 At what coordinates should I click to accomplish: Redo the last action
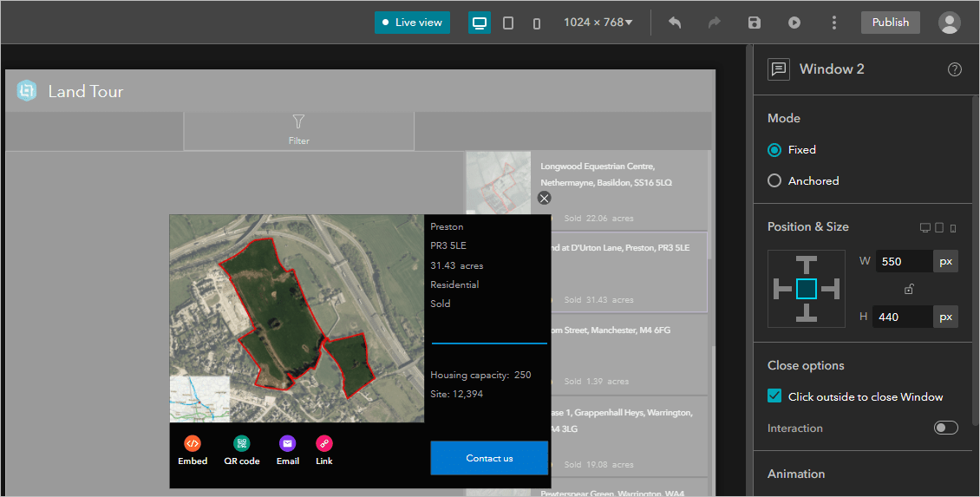tap(715, 23)
